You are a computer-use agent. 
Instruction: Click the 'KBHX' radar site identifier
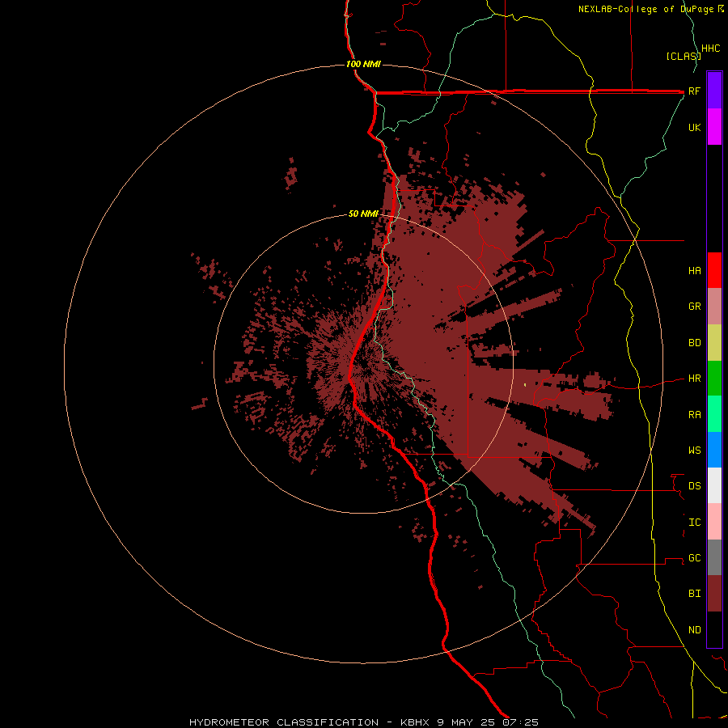click(415, 722)
